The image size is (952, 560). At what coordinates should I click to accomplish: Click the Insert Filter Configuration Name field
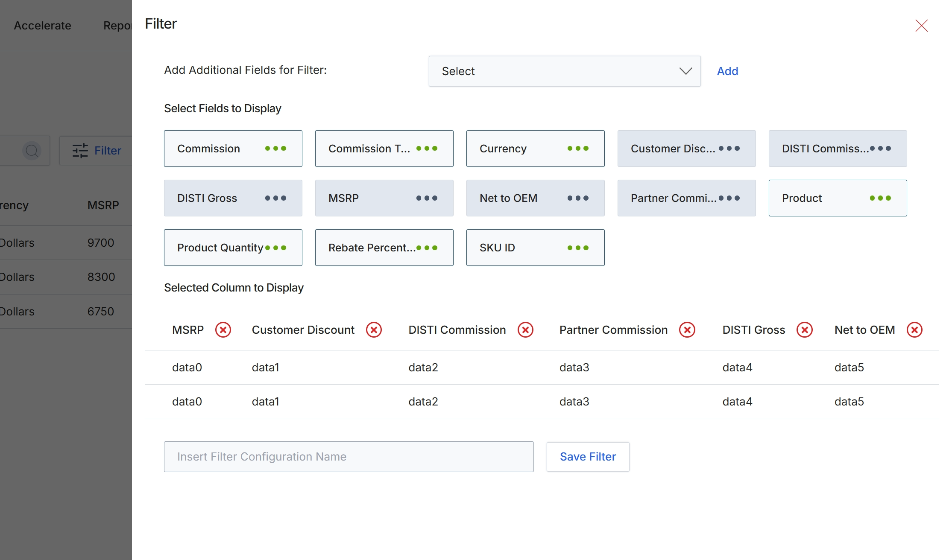coord(349,457)
